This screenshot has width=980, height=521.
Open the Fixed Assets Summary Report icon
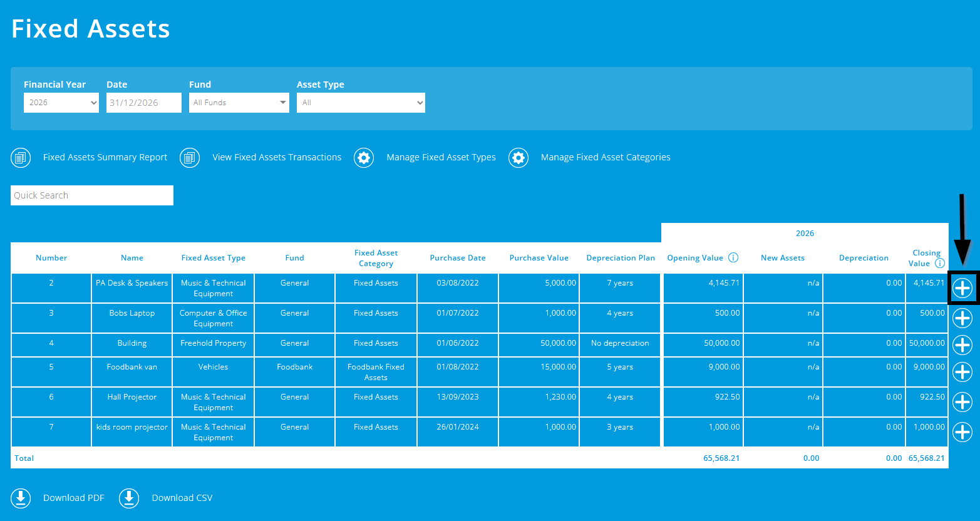pos(21,157)
